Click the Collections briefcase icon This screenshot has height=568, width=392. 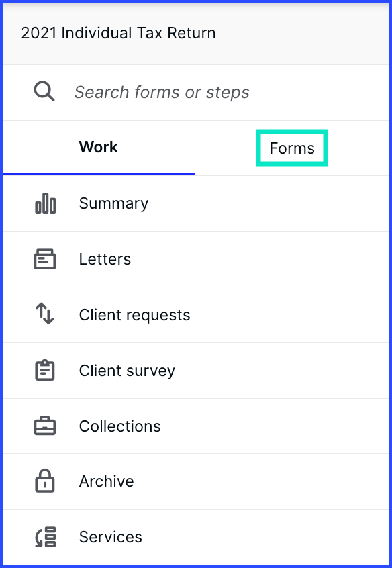tap(45, 426)
